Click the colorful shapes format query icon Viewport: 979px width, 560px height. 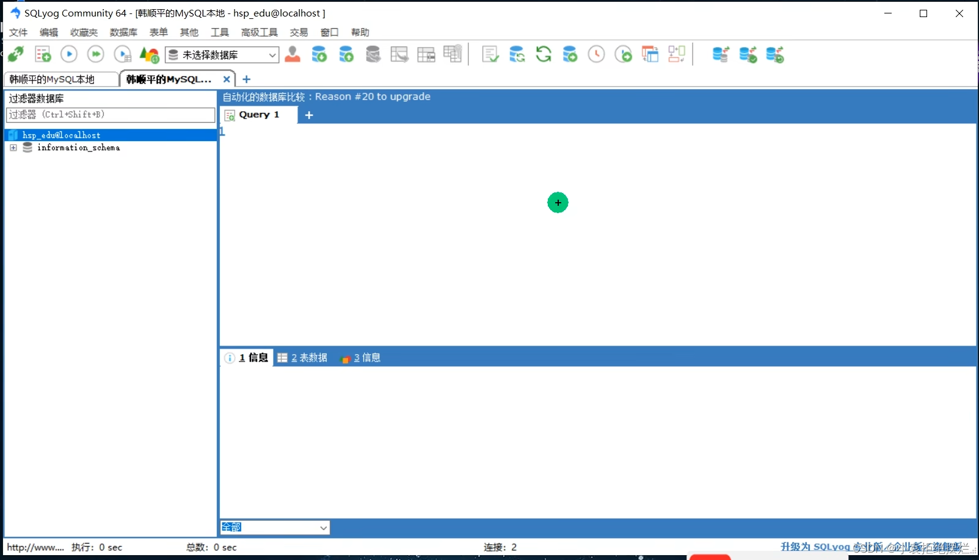[150, 54]
